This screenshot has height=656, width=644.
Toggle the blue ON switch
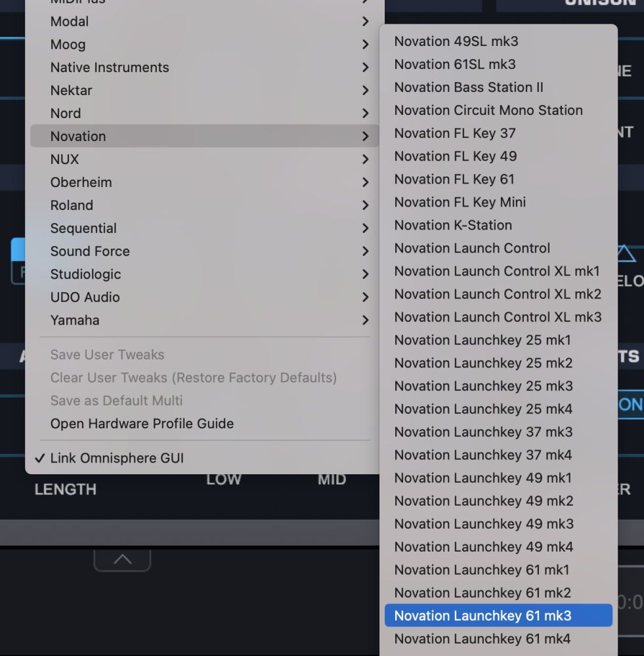tap(630, 405)
